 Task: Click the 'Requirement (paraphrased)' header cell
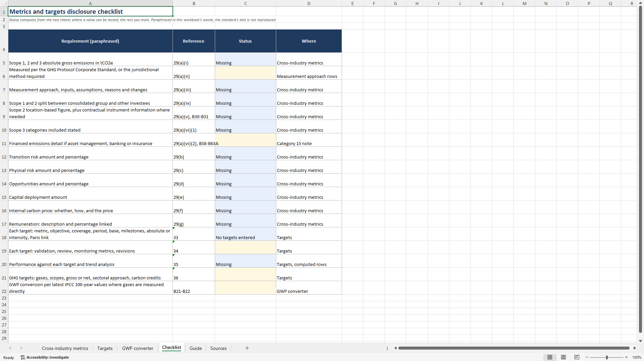[x=90, y=41]
